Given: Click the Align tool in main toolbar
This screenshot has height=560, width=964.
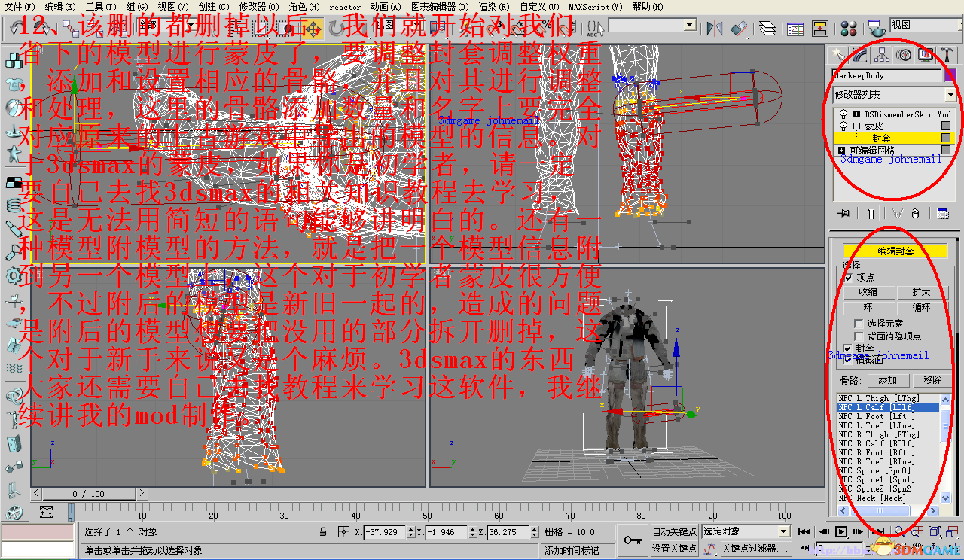Looking at the screenshot, I should pos(740,28).
